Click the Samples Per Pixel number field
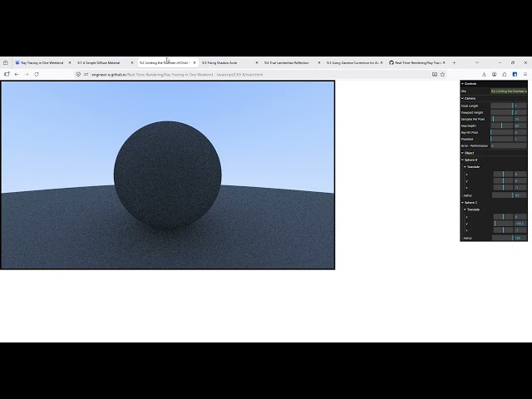 [x=520, y=119]
